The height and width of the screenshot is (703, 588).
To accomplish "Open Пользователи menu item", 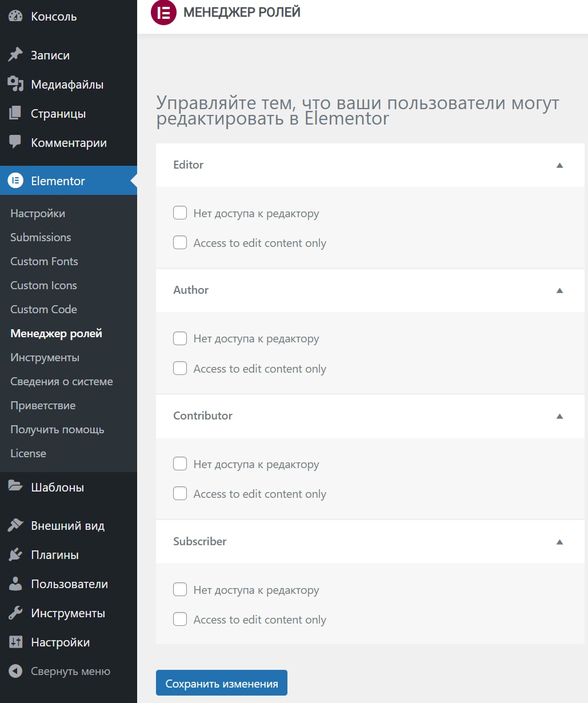I will click(x=69, y=584).
